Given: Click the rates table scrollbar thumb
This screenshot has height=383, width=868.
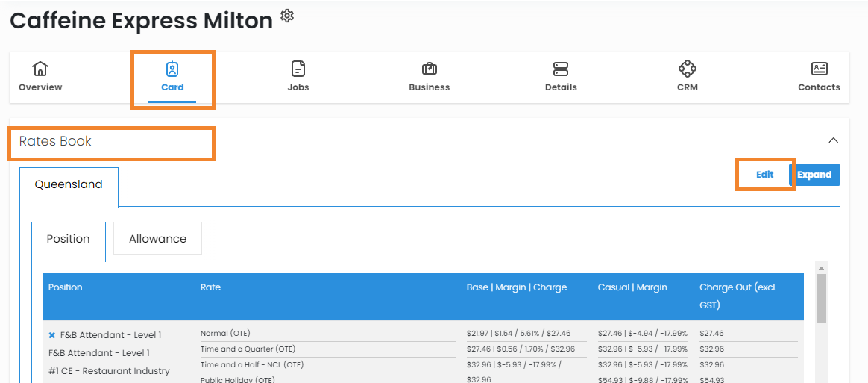Looking at the screenshot, I should click(x=821, y=299).
